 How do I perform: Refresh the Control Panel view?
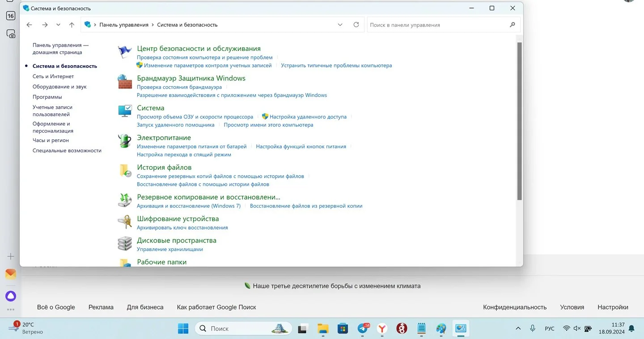pyautogui.click(x=356, y=25)
